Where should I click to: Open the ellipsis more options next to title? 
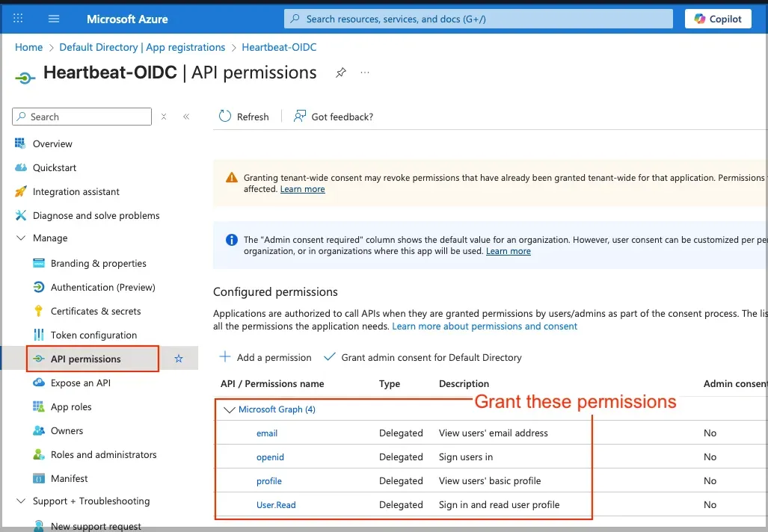pyautogui.click(x=365, y=72)
